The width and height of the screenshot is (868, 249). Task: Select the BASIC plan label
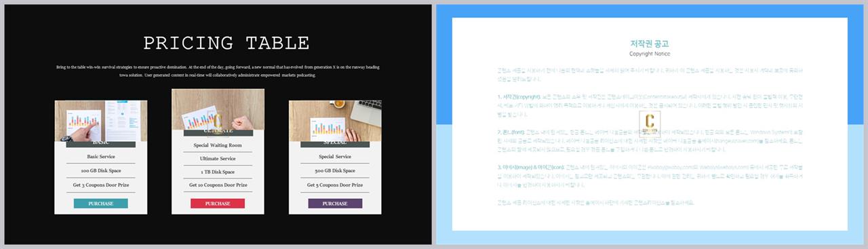pos(101,143)
